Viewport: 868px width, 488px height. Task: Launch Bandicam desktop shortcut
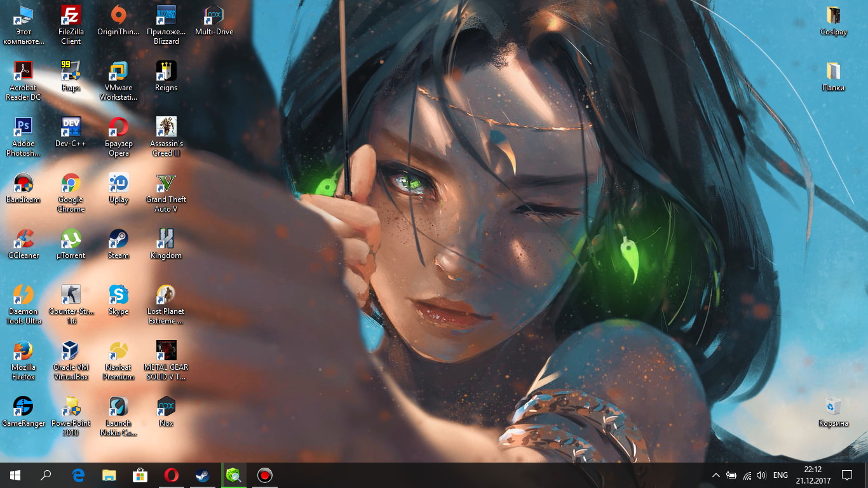click(x=24, y=189)
